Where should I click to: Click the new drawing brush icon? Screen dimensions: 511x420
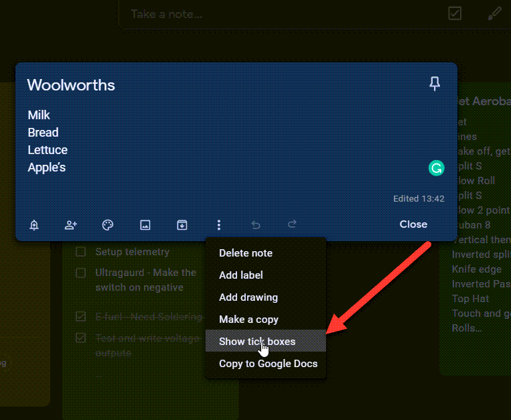495,13
